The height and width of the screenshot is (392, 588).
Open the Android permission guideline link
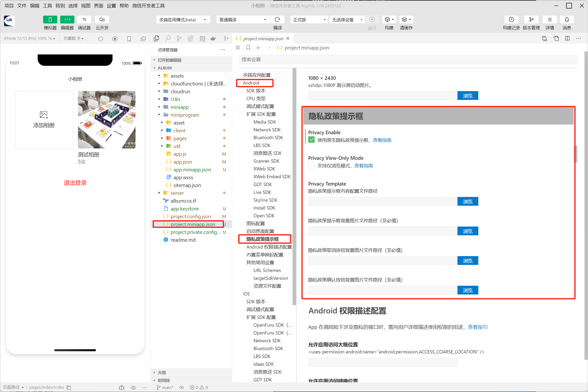point(477,327)
